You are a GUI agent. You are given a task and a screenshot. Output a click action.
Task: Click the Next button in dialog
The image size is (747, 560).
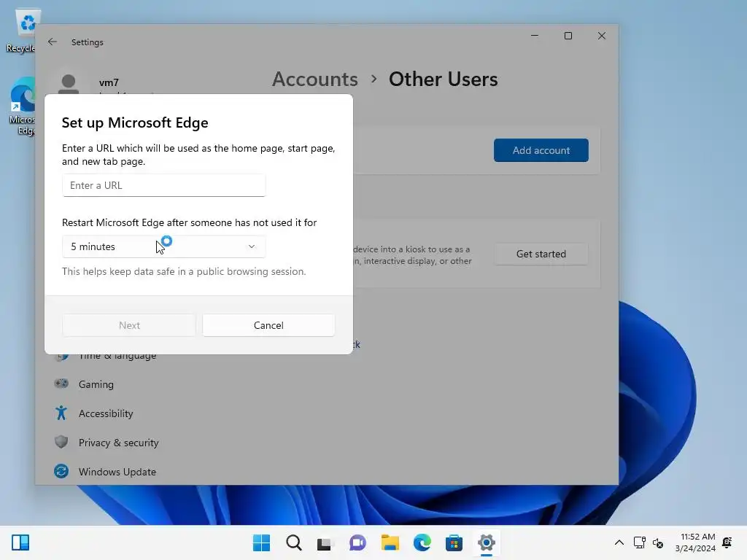click(x=129, y=325)
